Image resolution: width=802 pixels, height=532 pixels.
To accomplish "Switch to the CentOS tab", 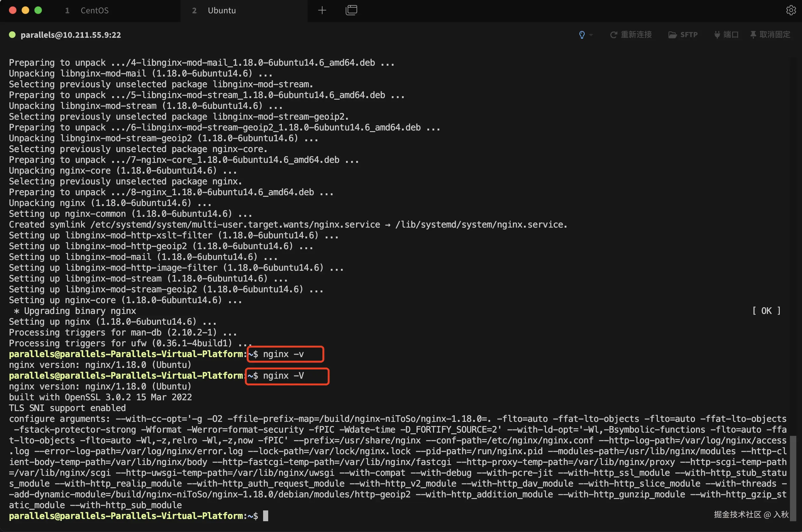I will point(94,10).
